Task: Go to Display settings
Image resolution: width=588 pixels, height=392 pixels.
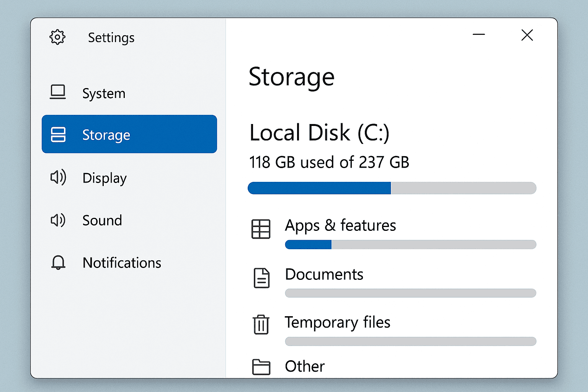Action: [x=105, y=178]
